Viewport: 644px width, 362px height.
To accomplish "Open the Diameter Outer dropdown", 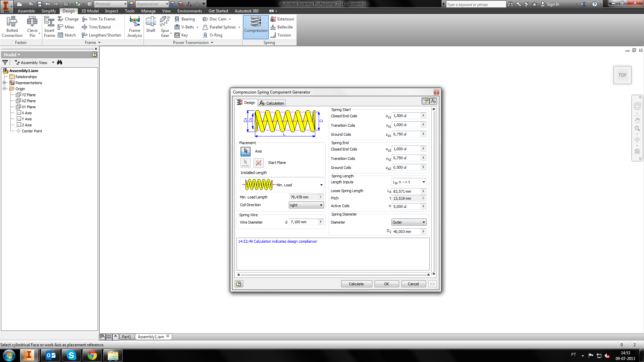I will click(x=409, y=222).
